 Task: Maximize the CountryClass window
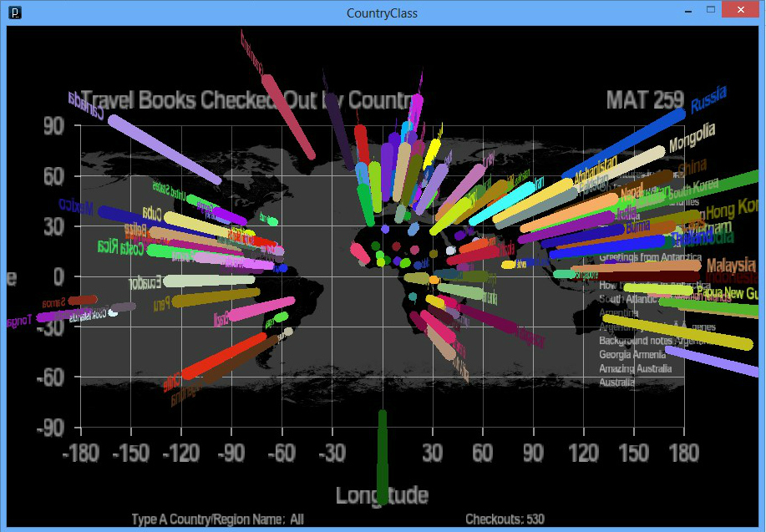tap(711, 10)
